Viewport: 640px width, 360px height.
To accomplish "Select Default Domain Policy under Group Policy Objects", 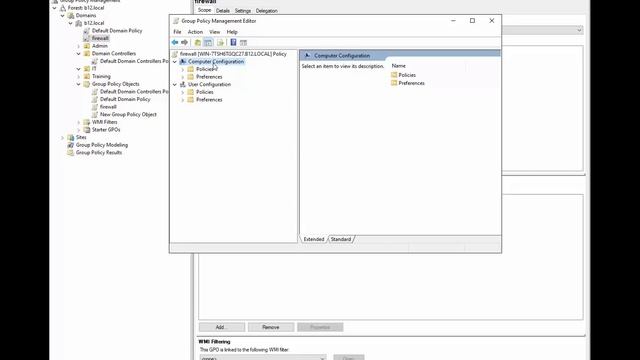I will coord(125,99).
